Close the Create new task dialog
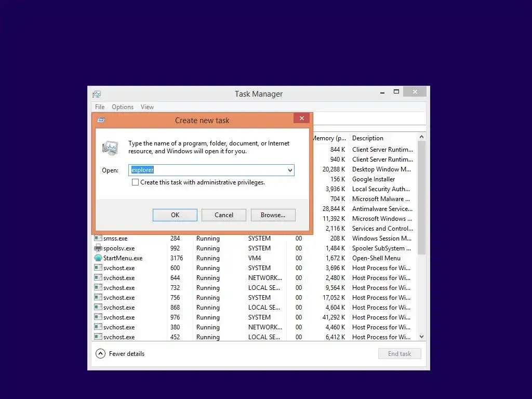Image resolution: width=532 pixels, height=399 pixels. 302,118
